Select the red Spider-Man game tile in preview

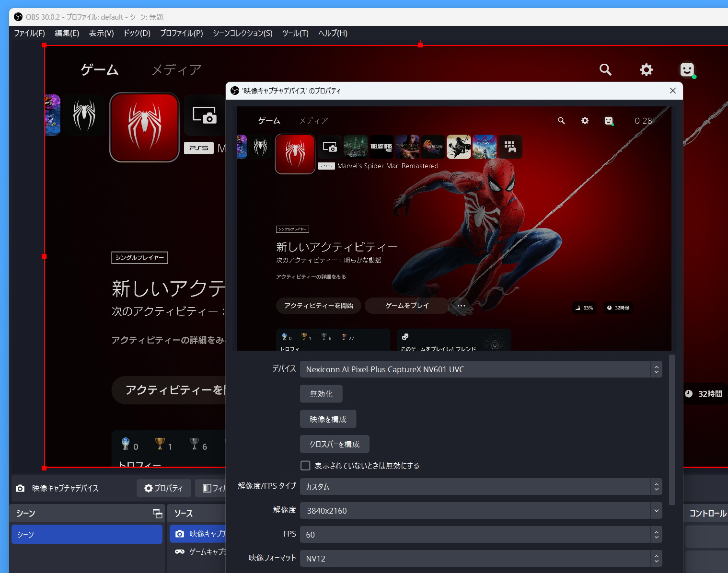144,127
